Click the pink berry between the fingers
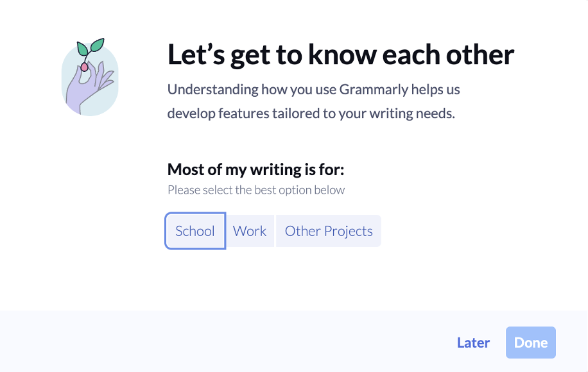The width and height of the screenshot is (588, 372). pos(84,66)
